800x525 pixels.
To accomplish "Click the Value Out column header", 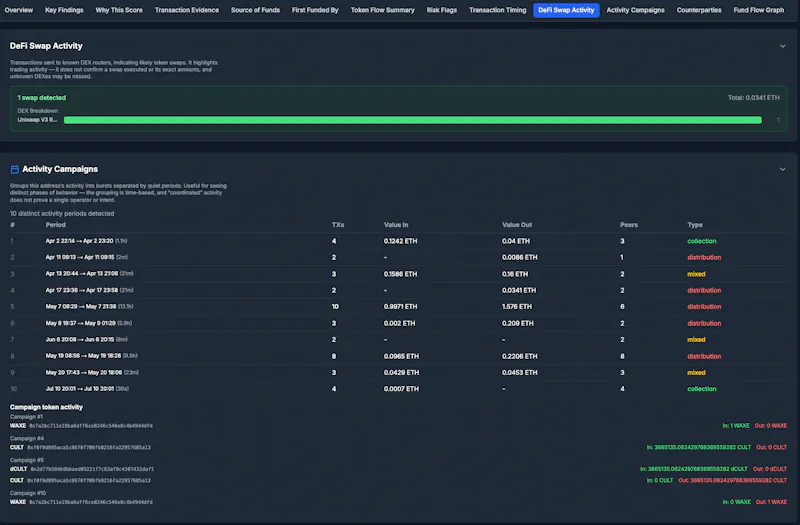I will pyautogui.click(x=517, y=224).
